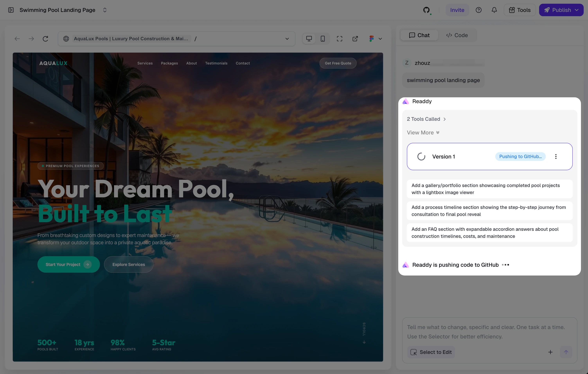Click the Figma export icon
The image size is (588, 374).
click(x=372, y=38)
